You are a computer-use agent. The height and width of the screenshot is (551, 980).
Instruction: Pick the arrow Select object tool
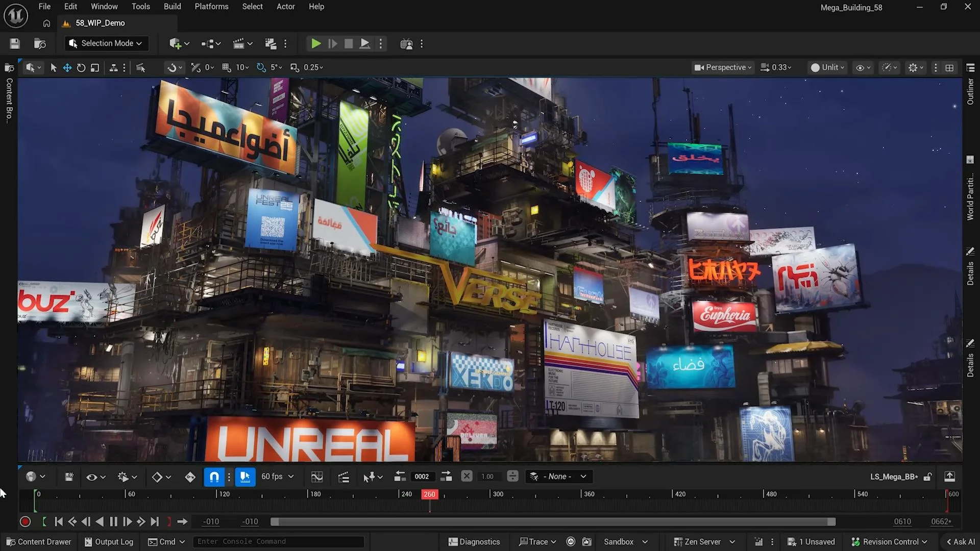pyautogui.click(x=53, y=67)
